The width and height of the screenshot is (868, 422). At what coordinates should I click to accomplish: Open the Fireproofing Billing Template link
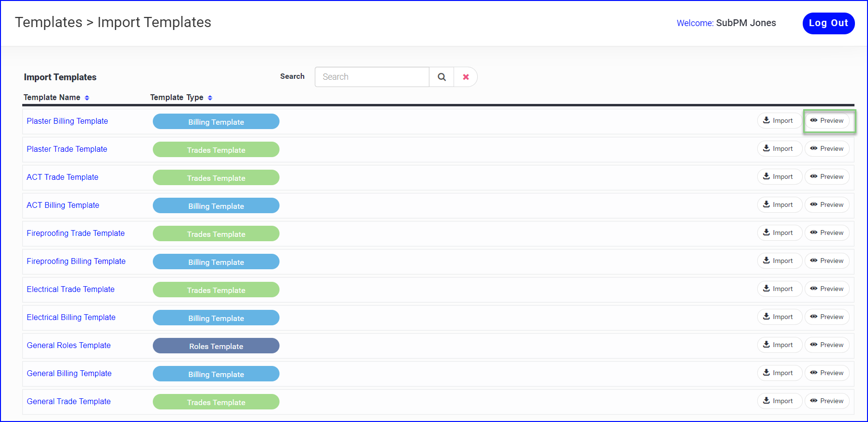pos(76,262)
